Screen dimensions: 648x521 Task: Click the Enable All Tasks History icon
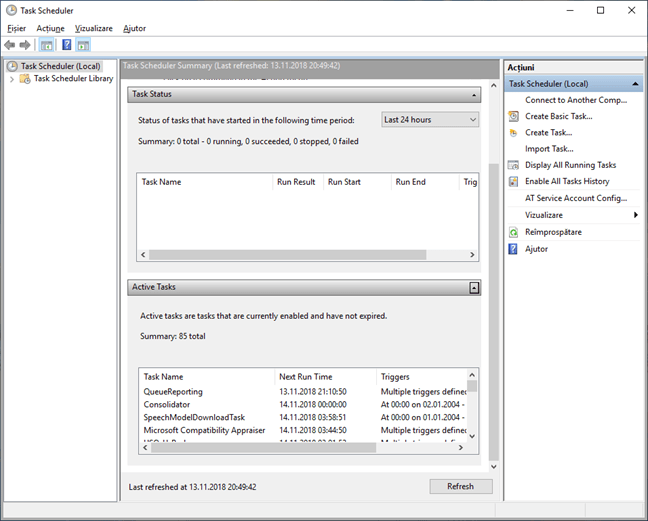(513, 181)
